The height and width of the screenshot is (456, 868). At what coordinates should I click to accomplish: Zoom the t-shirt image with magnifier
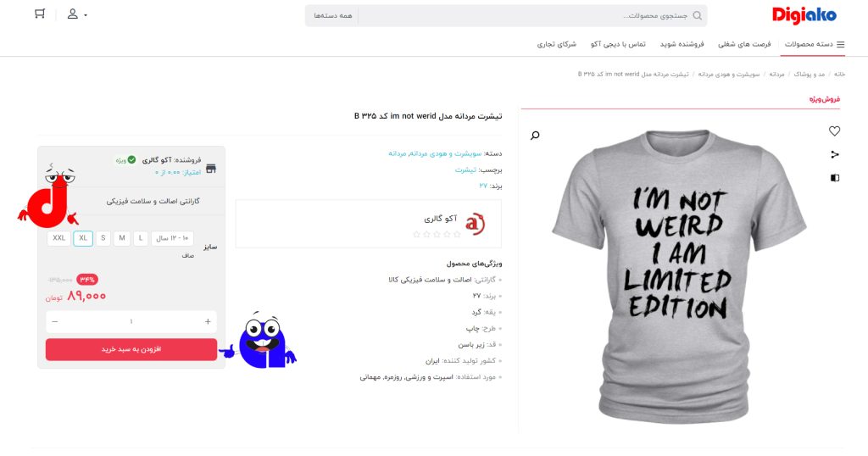click(x=535, y=135)
